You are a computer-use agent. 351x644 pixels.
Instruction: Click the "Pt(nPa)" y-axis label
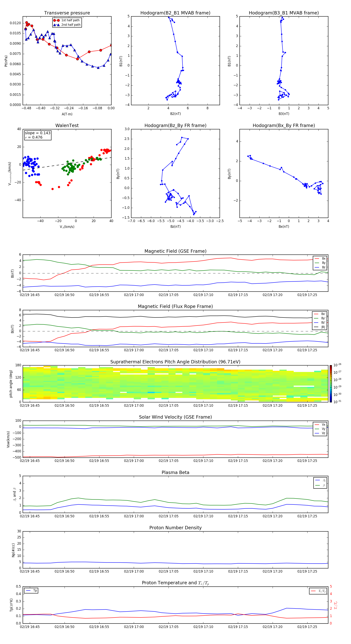pos(6,61)
